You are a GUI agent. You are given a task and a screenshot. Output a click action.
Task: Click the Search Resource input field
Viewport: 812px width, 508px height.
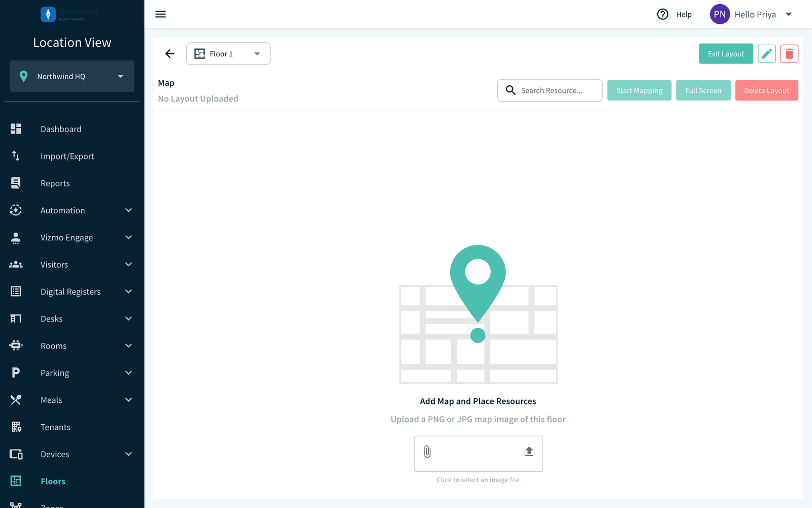pos(550,90)
